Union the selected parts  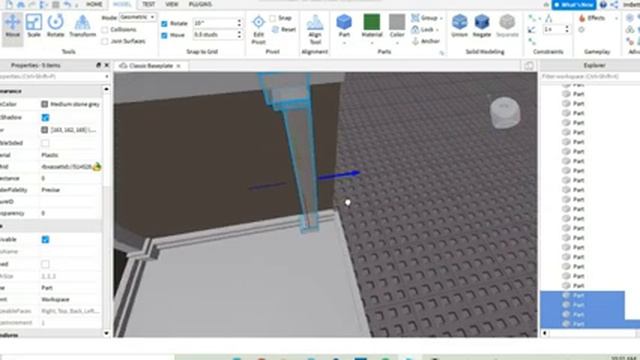(x=460, y=25)
